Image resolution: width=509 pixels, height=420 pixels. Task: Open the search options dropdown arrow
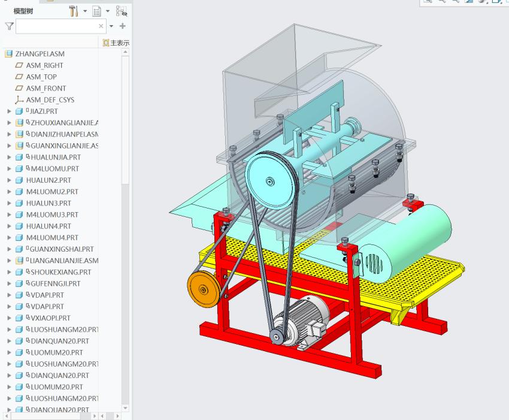tap(111, 26)
